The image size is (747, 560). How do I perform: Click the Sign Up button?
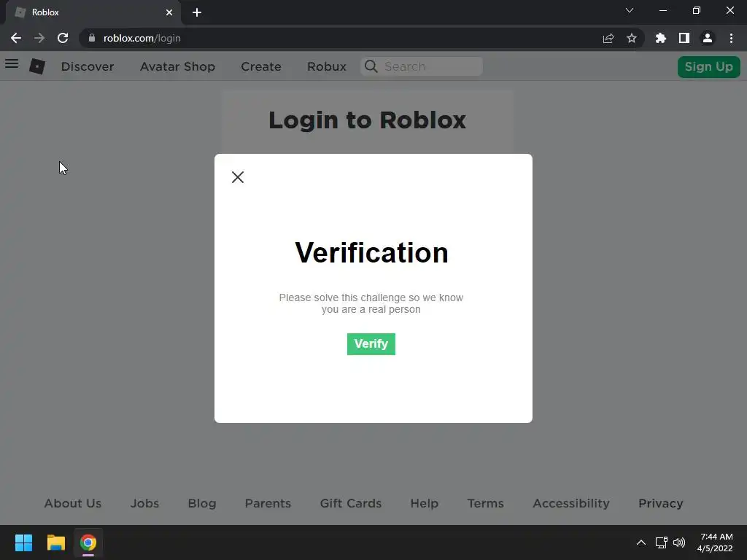pos(709,66)
